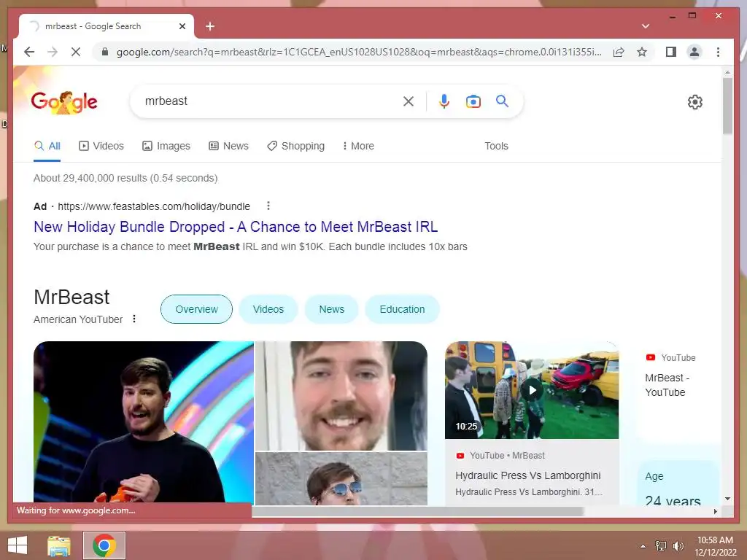
Task: Switch to Images results tab
Action: tap(166, 146)
